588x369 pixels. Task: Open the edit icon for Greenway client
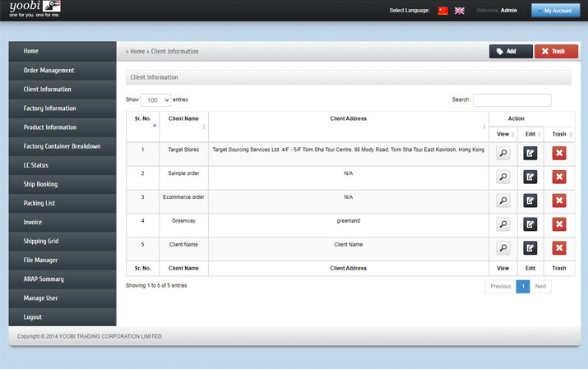click(x=530, y=224)
